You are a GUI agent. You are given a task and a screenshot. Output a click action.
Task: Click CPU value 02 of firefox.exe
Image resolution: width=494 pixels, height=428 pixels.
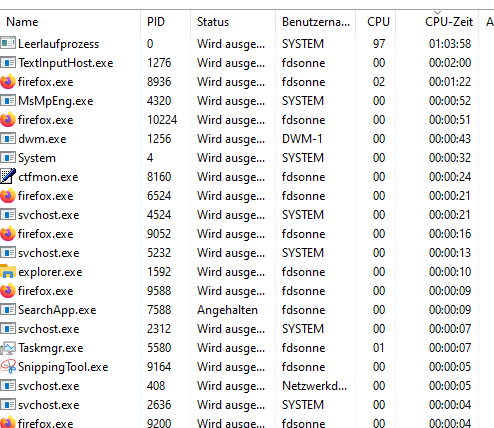379,82
